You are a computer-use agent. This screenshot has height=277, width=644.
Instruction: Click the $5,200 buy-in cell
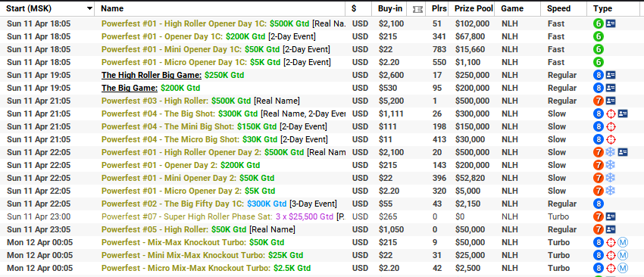391,101
